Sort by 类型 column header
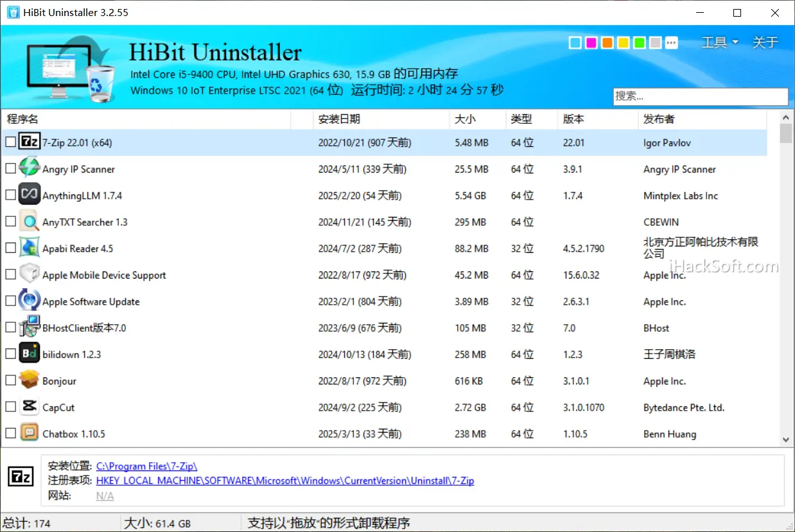Image resolution: width=795 pixels, height=532 pixels. click(x=532, y=119)
